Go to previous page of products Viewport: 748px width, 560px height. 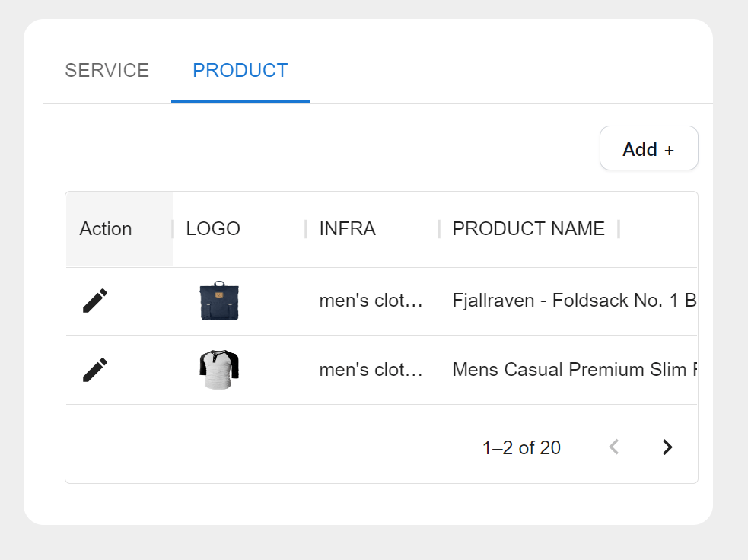pyautogui.click(x=614, y=447)
